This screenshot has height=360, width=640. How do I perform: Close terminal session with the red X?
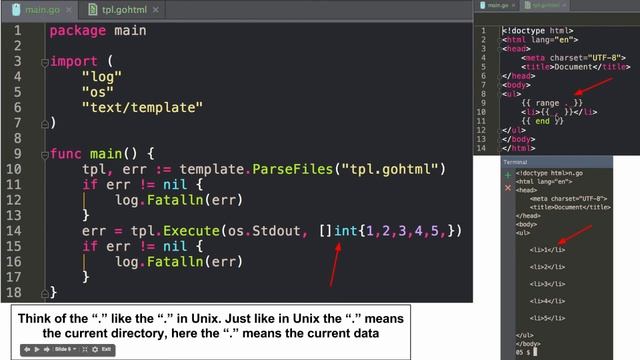click(508, 188)
